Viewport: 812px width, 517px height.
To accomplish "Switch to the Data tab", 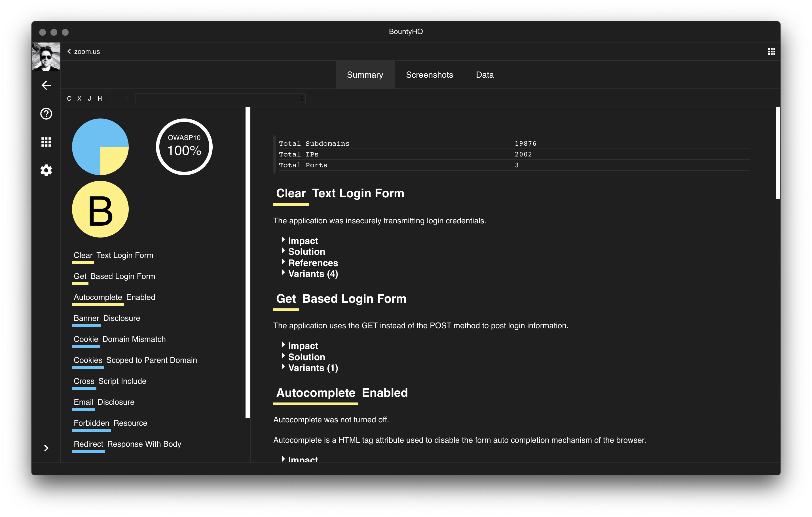I will coord(485,75).
